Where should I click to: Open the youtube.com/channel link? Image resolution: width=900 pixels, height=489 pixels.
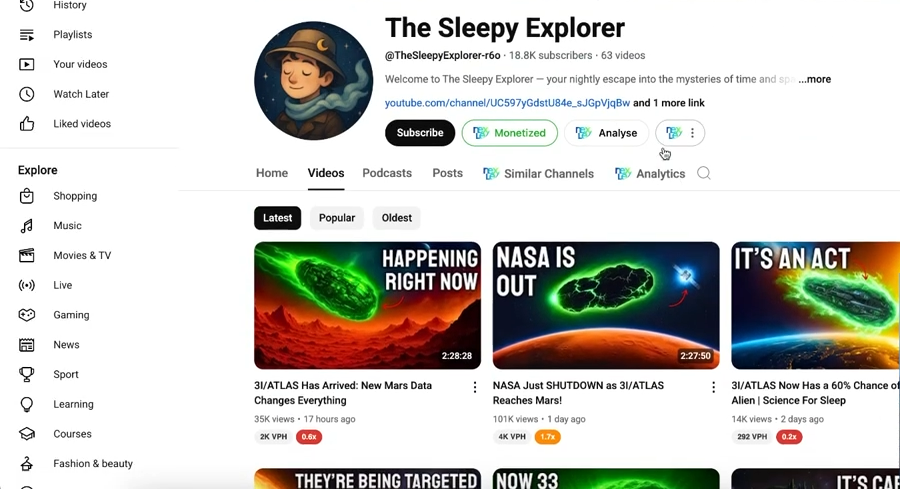(507, 103)
